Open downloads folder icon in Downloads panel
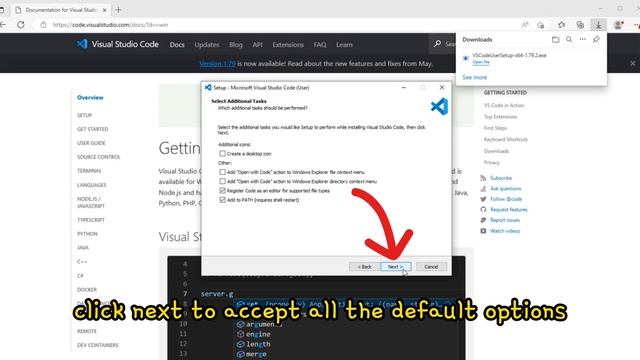 (x=556, y=40)
